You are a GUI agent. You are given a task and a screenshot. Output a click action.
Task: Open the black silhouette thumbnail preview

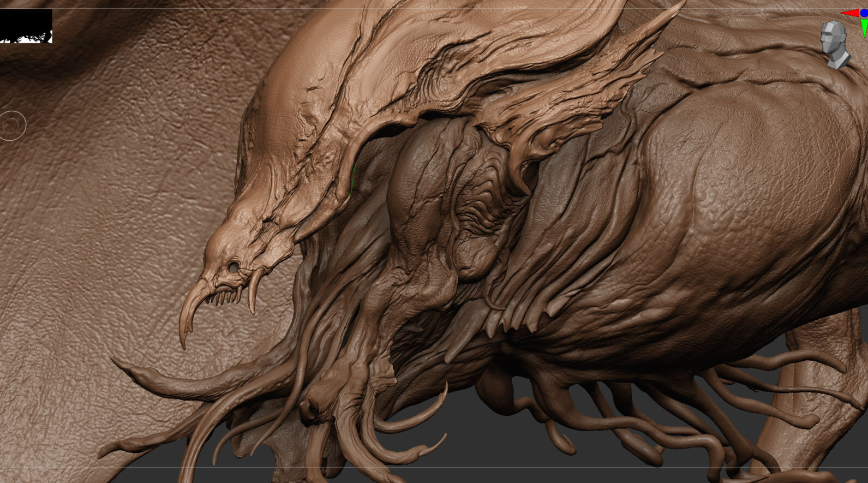26,26
